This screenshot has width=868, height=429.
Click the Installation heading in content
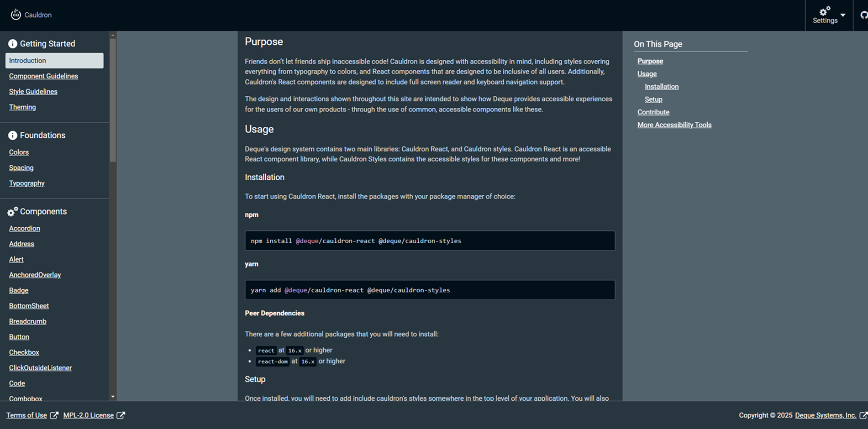point(264,177)
